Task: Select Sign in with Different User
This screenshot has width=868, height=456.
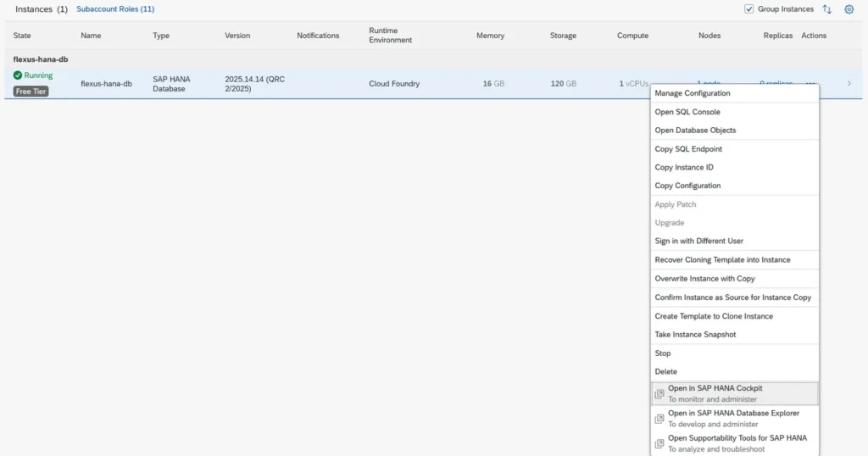Action: pos(698,242)
